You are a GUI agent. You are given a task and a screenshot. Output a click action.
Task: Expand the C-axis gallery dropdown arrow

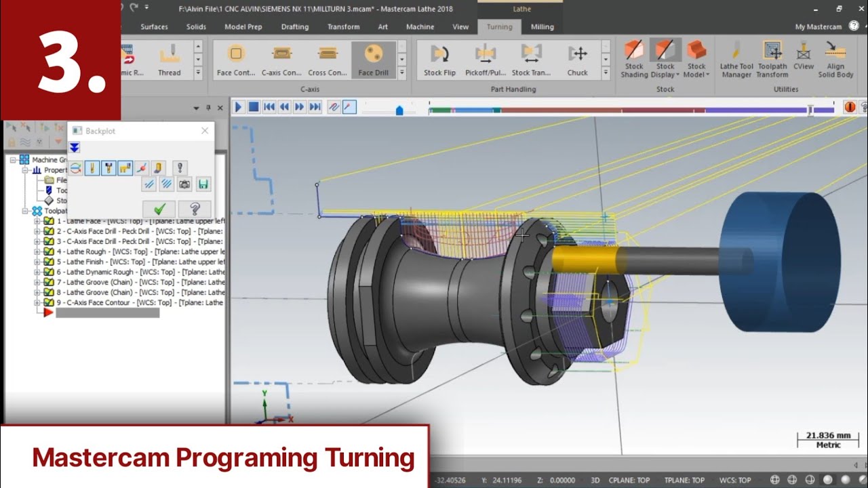(x=401, y=73)
